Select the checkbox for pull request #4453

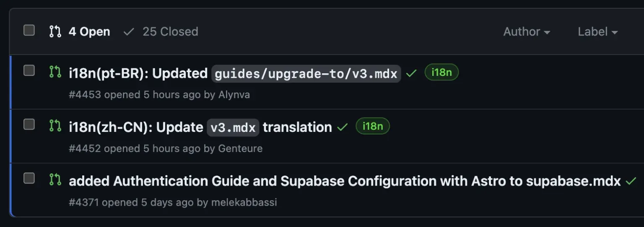point(29,70)
